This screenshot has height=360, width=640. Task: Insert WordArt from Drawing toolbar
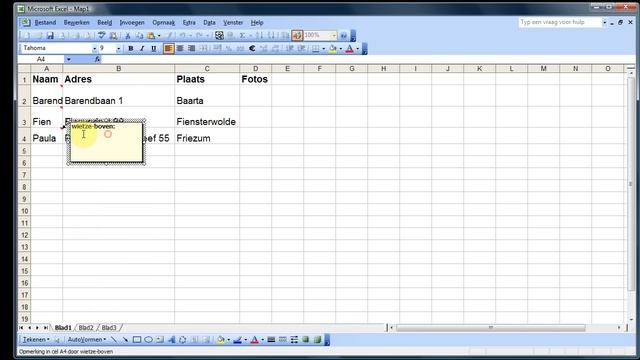(171, 340)
